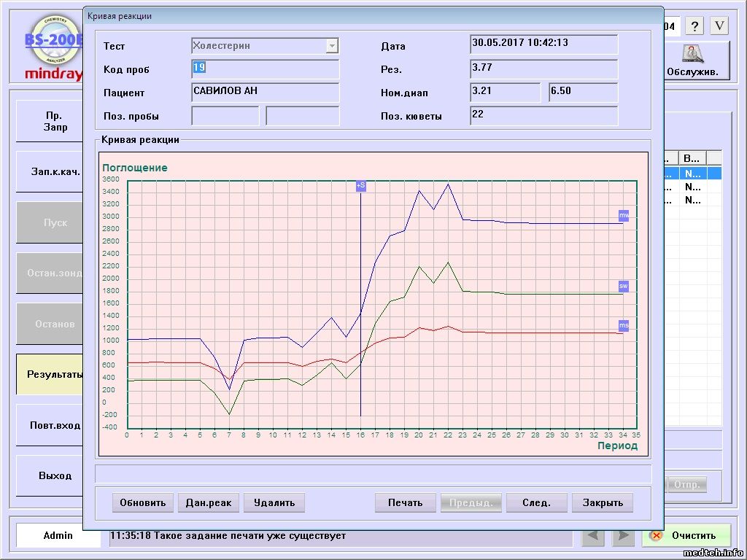Click the blue curve end label marker

click(x=624, y=216)
